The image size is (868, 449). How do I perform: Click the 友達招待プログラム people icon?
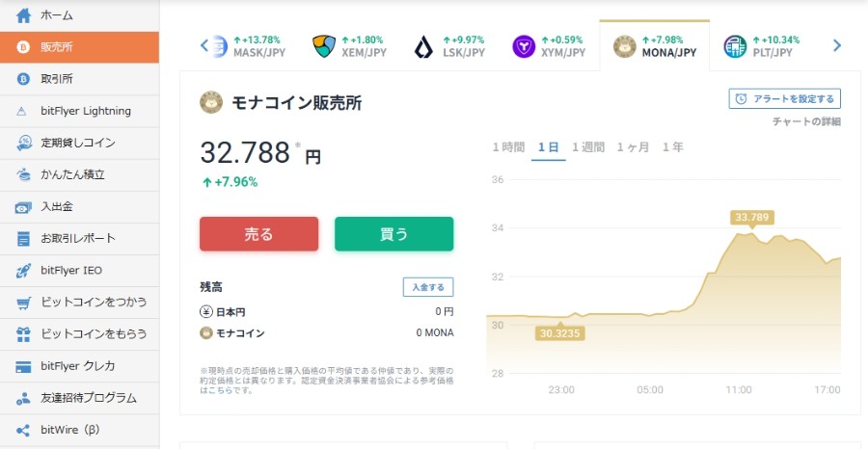click(x=23, y=398)
